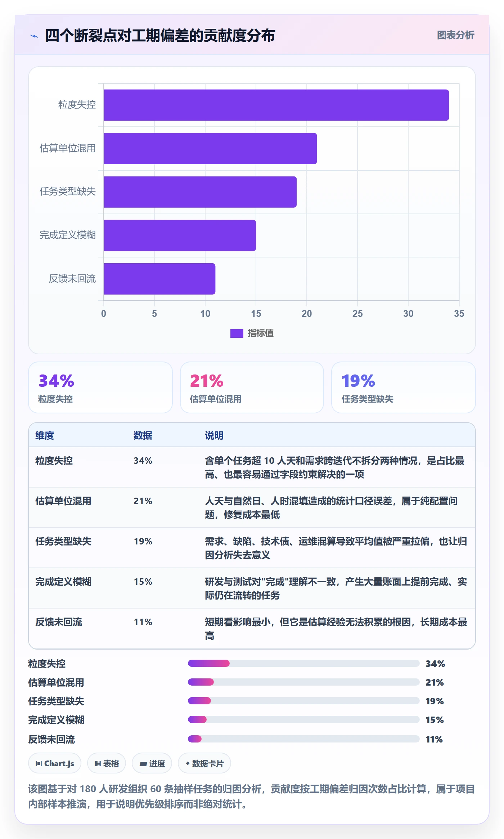Viewport: 504px width, 839px height.
Task: Click the 任务类型缺失 19% progress bar
Action: pyautogui.click(x=303, y=701)
